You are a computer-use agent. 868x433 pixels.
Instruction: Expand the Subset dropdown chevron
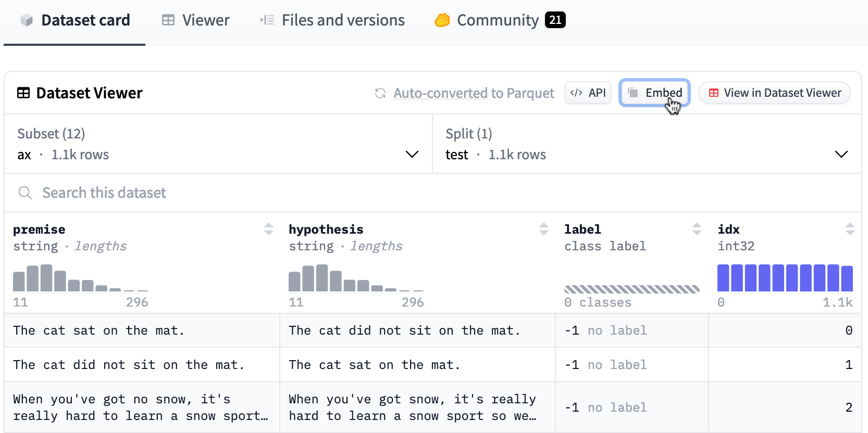pyautogui.click(x=412, y=155)
